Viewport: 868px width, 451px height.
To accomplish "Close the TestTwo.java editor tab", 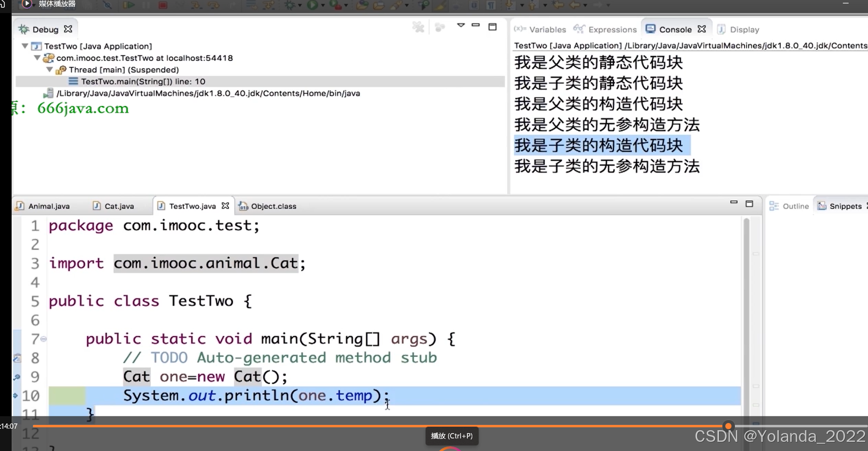I will 225,205.
